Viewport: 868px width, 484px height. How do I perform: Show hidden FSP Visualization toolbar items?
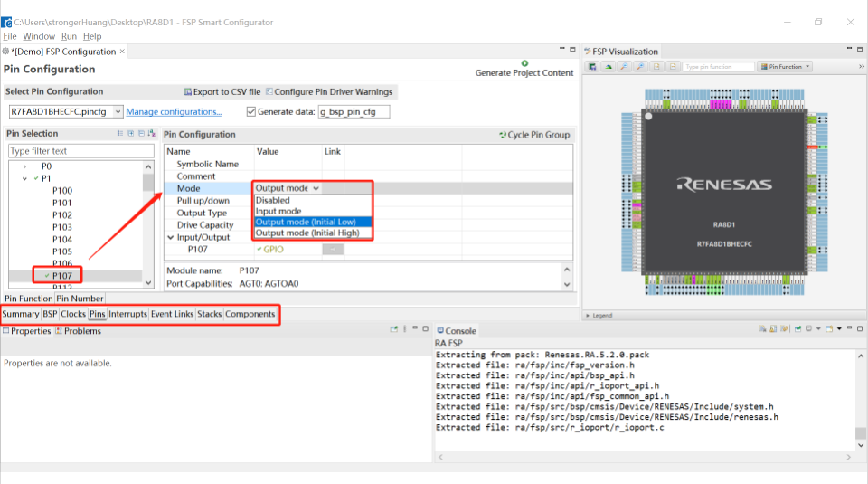click(x=862, y=66)
